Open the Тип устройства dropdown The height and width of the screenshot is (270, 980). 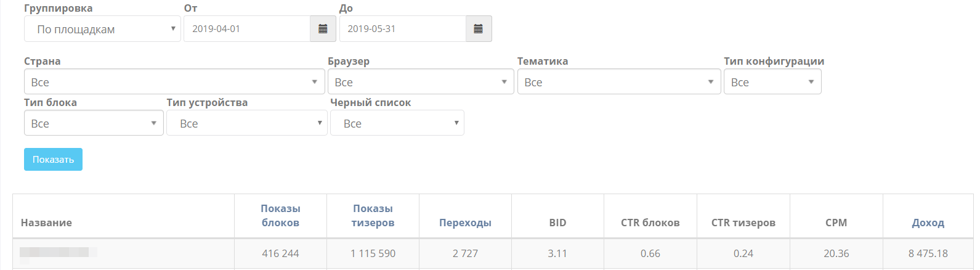[x=246, y=123]
